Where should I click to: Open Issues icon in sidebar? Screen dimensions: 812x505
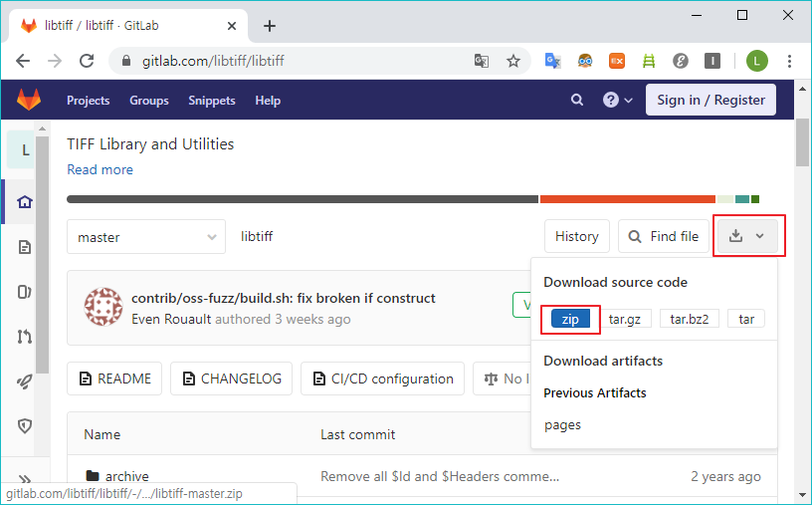point(24,292)
